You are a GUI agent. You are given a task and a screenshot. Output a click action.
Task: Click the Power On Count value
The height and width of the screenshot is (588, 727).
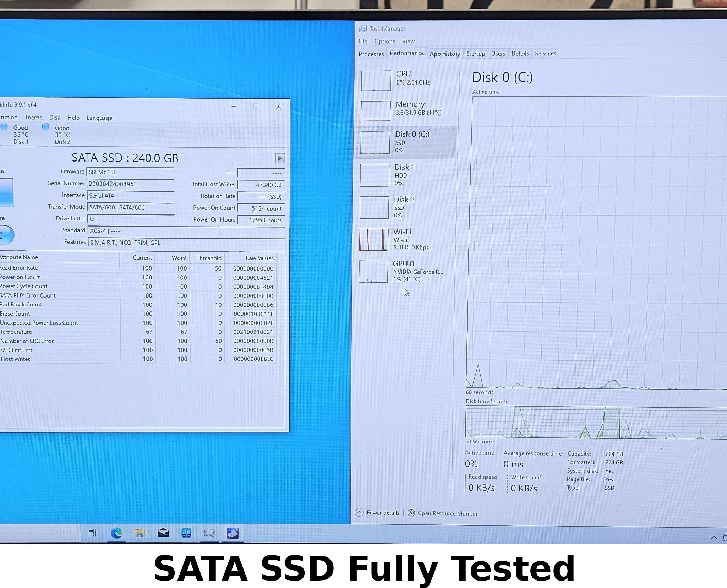click(x=261, y=208)
